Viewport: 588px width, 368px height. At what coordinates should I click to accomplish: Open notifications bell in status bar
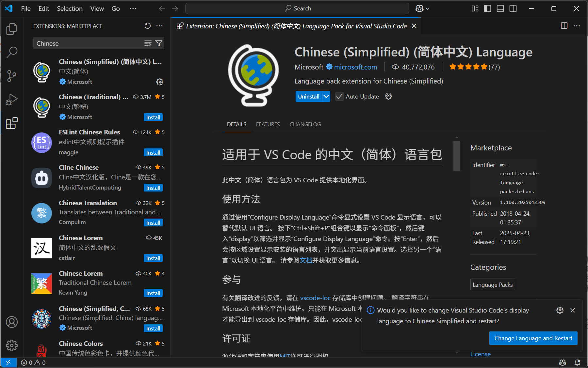pos(577,362)
